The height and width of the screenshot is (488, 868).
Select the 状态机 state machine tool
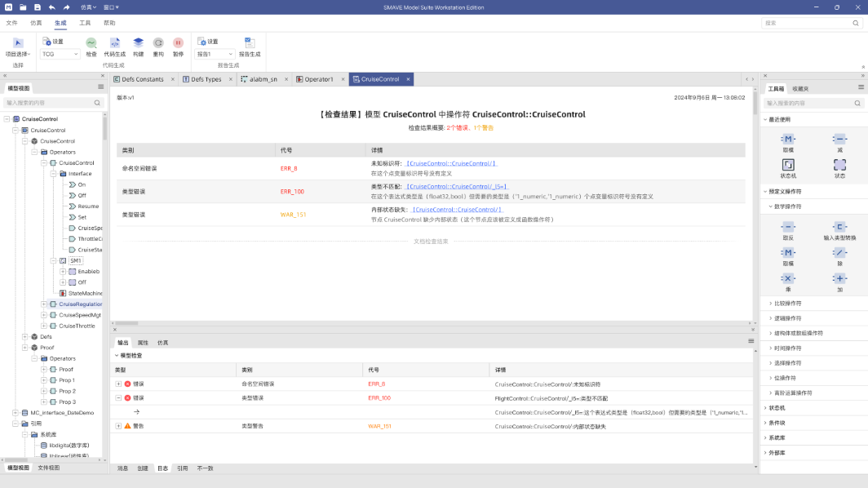[x=788, y=165]
